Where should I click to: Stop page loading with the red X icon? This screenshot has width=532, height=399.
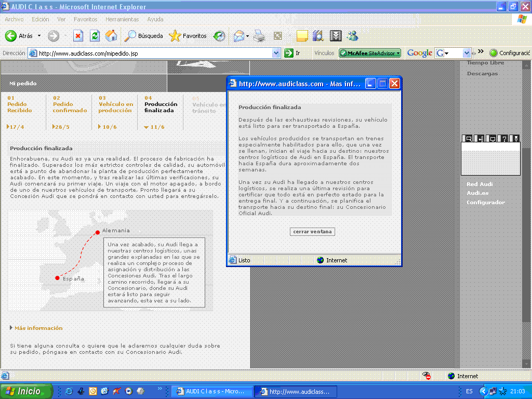[78, 36]
